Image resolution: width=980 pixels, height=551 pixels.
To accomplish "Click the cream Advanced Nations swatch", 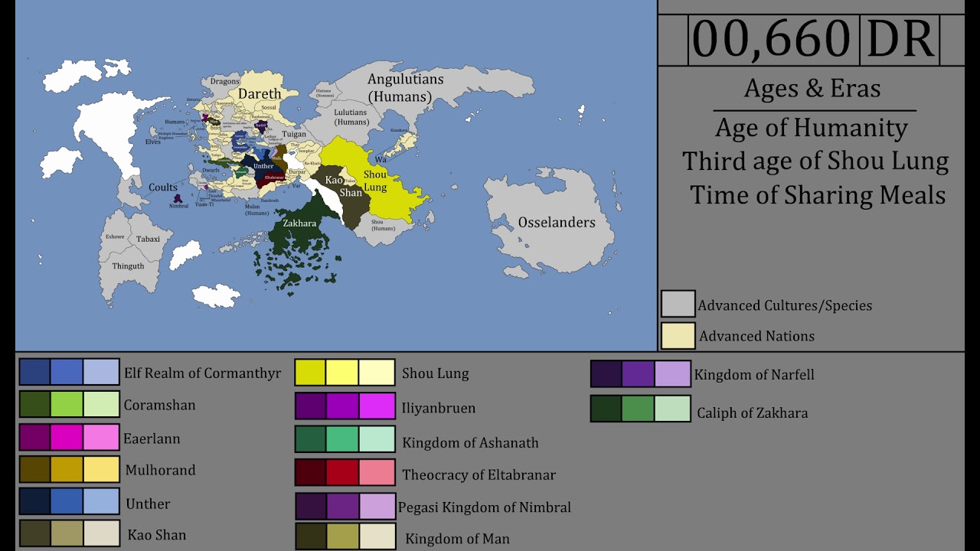I will point(678,335).
